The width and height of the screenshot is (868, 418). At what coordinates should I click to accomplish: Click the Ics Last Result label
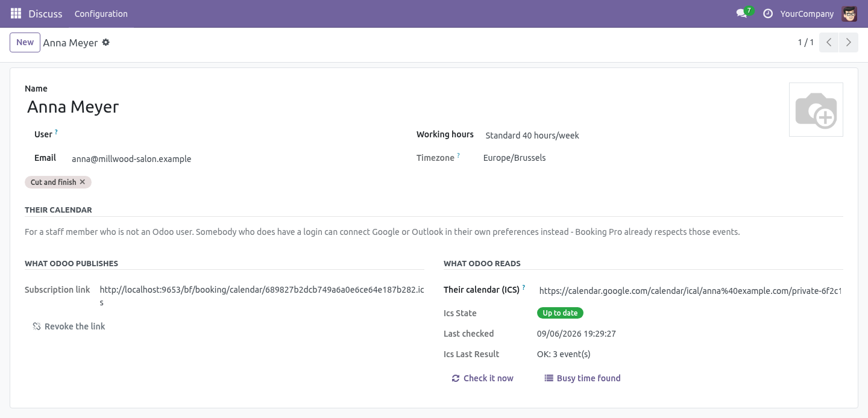coord(471,354)
